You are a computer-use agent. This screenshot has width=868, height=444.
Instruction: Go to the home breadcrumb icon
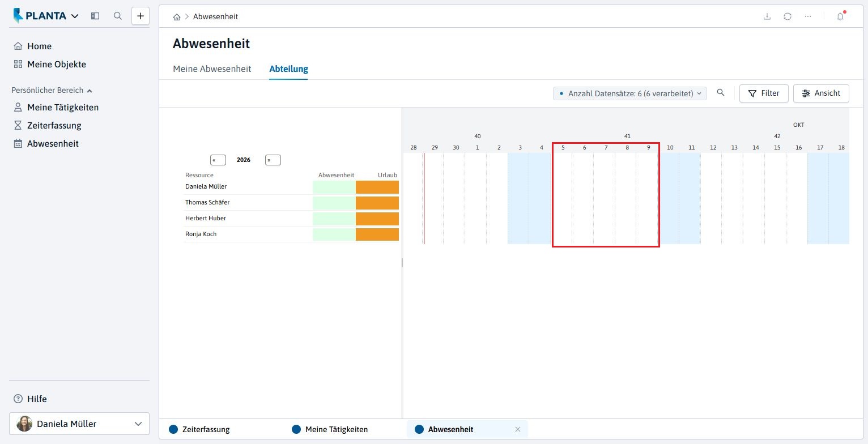click(177, 17)
